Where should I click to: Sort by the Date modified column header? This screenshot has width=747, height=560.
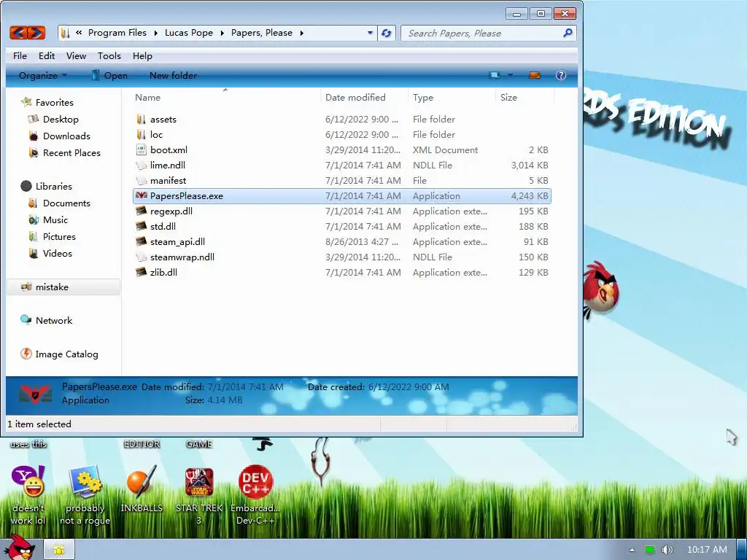[365, 97]
